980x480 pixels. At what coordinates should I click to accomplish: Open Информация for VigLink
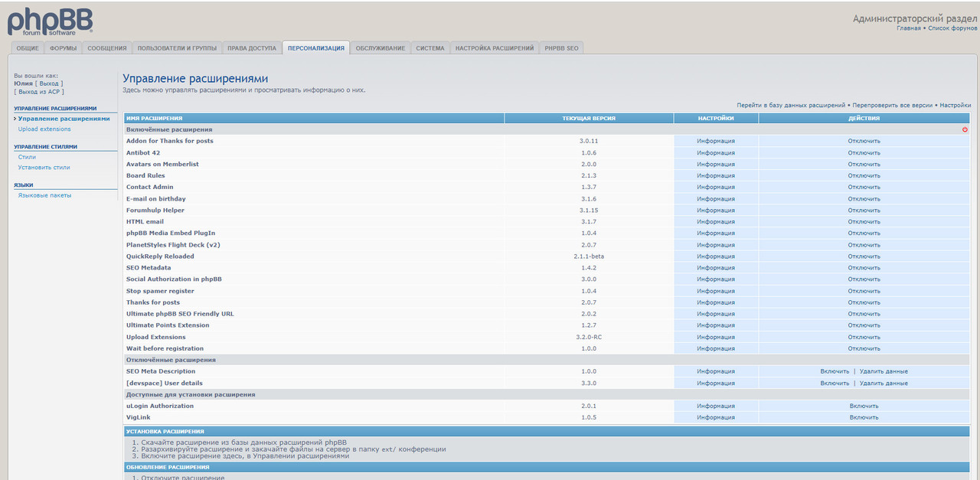pos(716,417)
